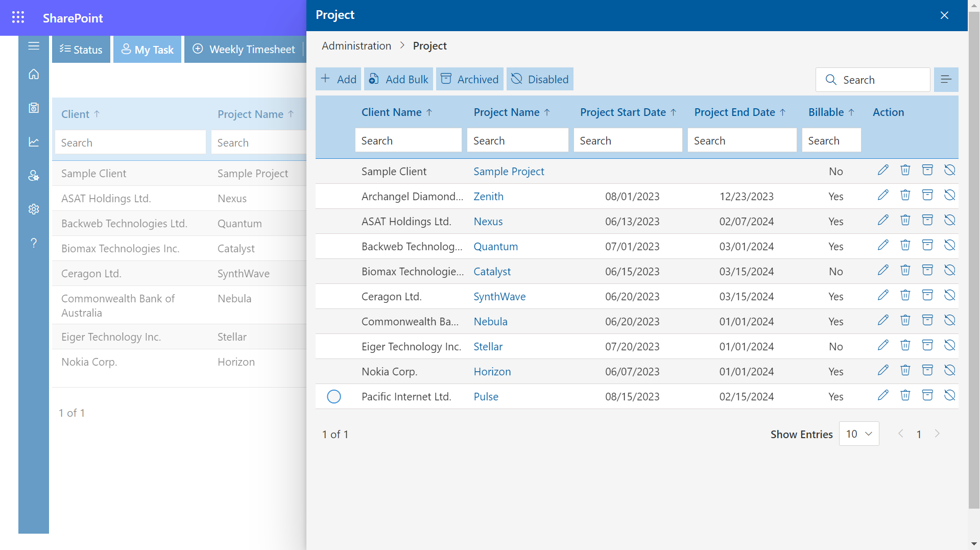Open the Weekly Timesheet tab
The width and height of the screenshot is (980, 550).
[x=244, y=50]
